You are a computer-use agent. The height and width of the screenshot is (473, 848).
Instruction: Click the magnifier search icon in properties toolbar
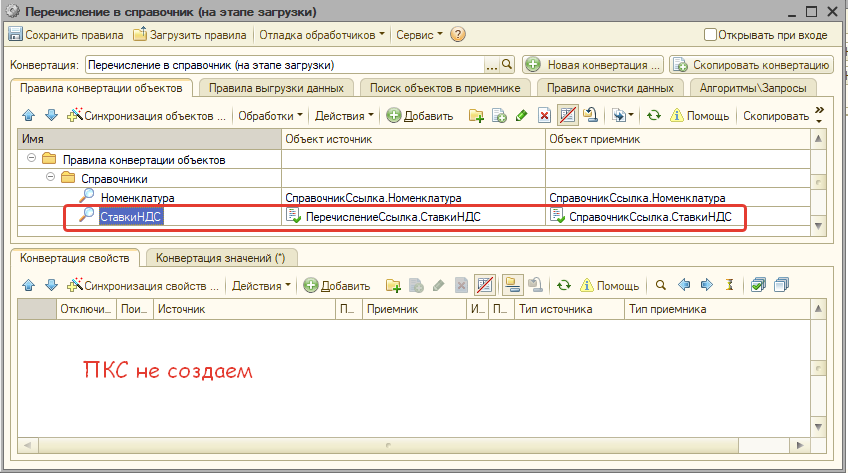pyautogui.click(x=660, y=285)
